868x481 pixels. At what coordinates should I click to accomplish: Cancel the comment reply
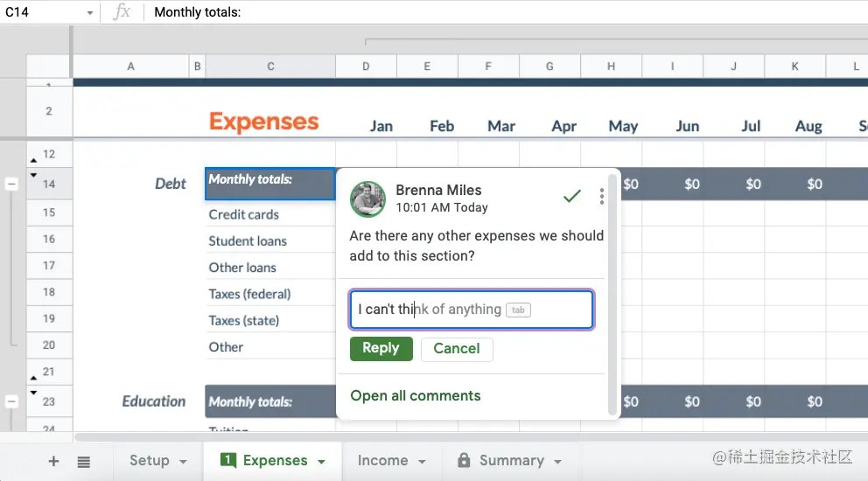coord(457,349)
